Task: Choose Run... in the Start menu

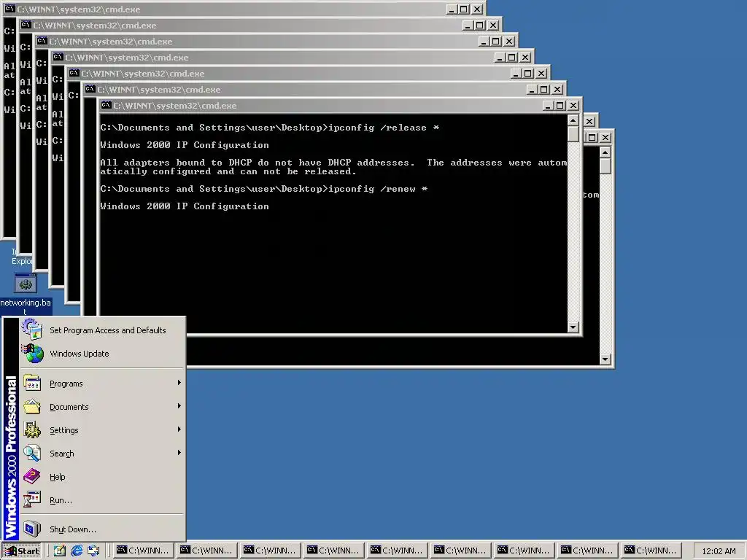Action: pyautogui.click(x=101, y=500)
